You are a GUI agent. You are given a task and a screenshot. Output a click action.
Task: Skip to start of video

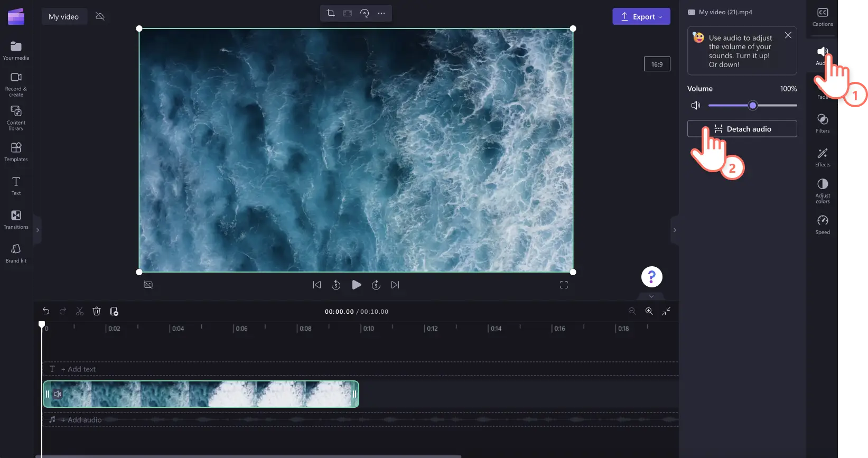[317, 285]
